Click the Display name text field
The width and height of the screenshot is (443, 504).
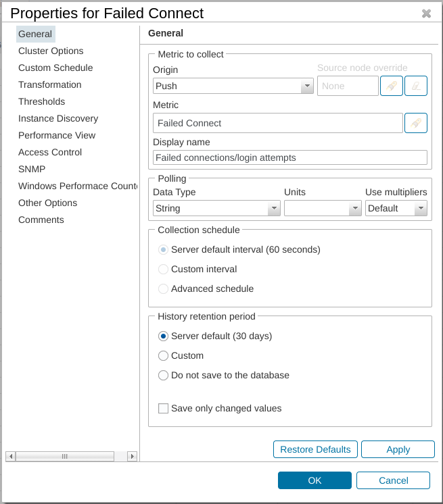click(290, 157)
